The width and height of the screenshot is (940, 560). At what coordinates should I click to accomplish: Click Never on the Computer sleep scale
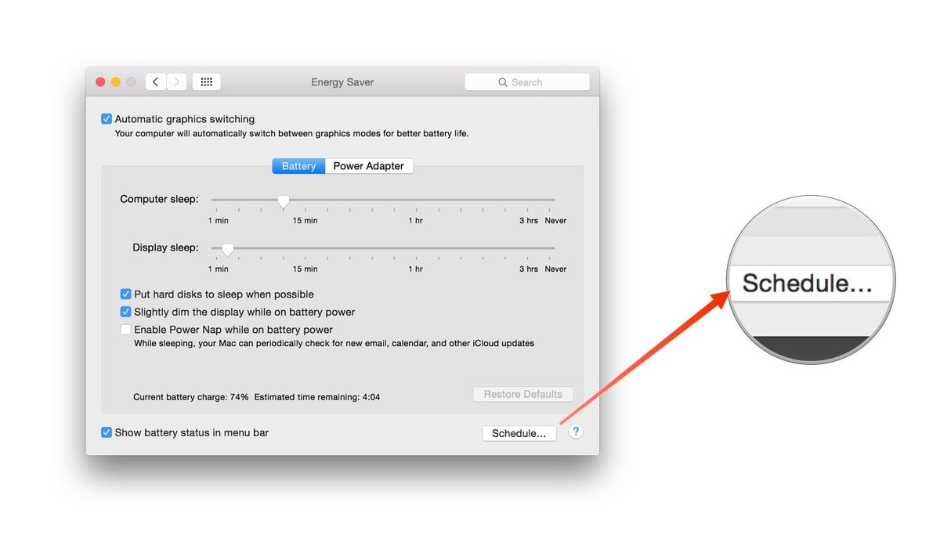click(x=555, y=220)
